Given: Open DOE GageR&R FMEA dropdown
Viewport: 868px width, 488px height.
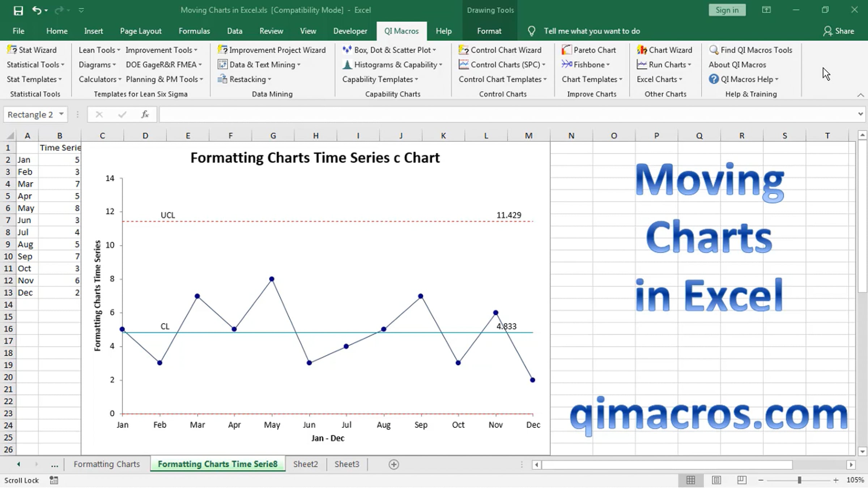Looking at the screenshot, I should point(164,65).
